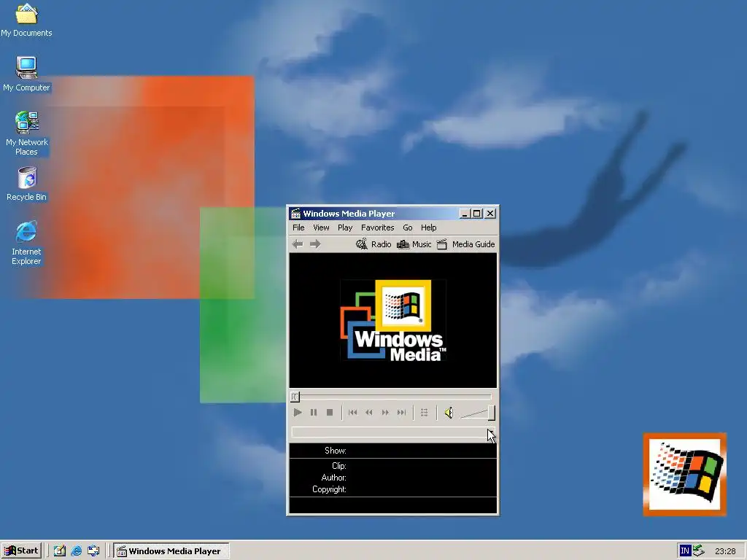Image resolution: width=747 pixels, height=560 pixels.
Task: Open the Radio toolbar button
Action: 373,244
